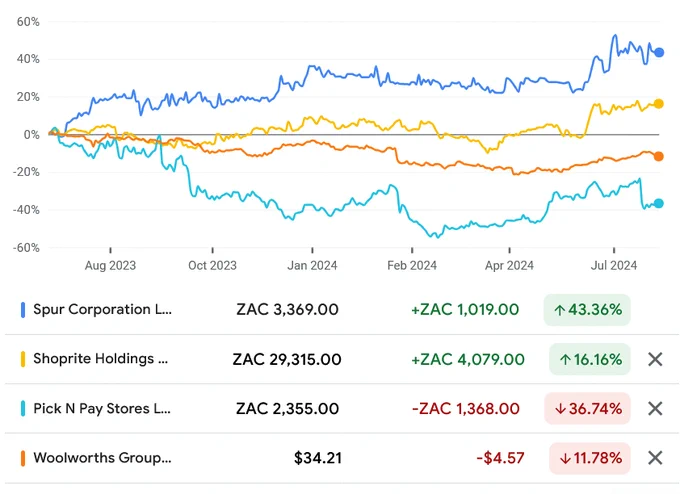Remove Shoprite Holdings from comparison

pyautogui.click(x=655, y=359)
